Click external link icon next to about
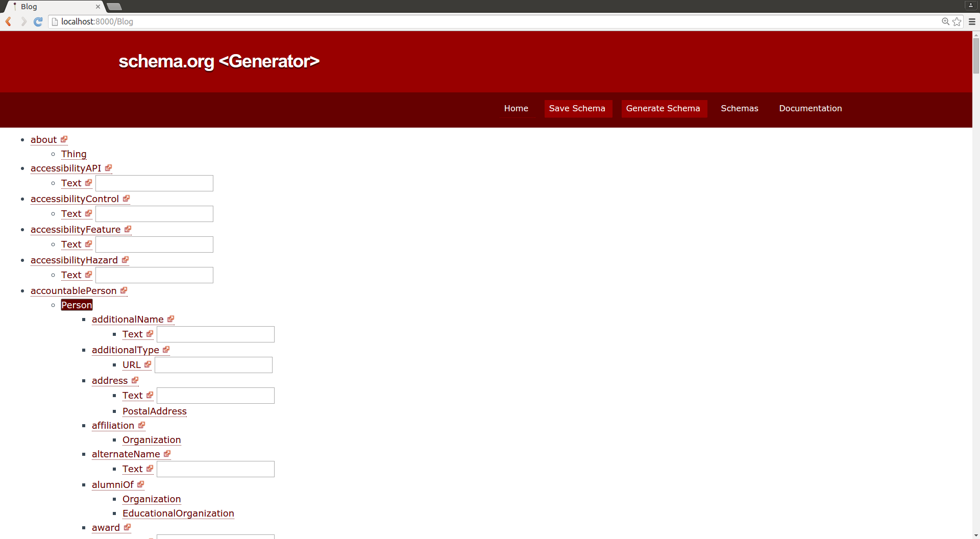The height and width of the screenshot is (539, 980). (64, 139)
